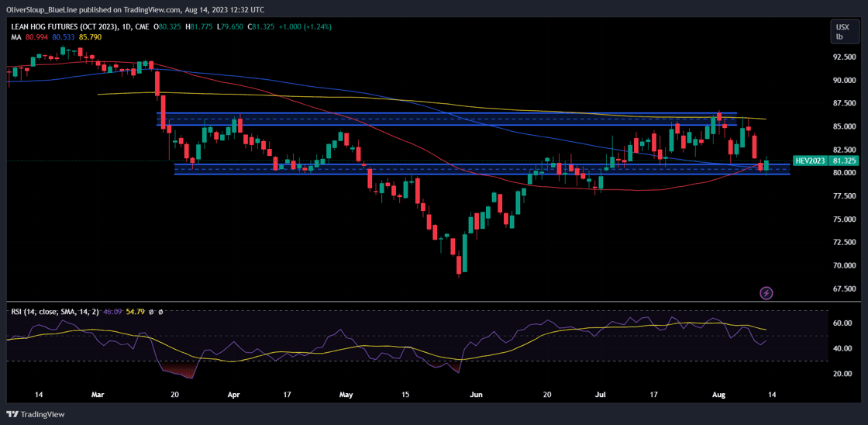Click the 75.000 price axis label
This screenshot has width=868, height=425.
tap(846, 219)
